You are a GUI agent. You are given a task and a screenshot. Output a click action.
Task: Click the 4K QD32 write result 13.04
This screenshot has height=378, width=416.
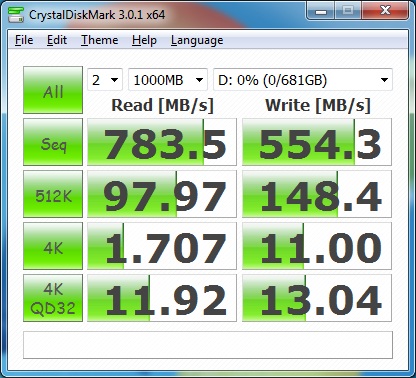click(317, 298)
